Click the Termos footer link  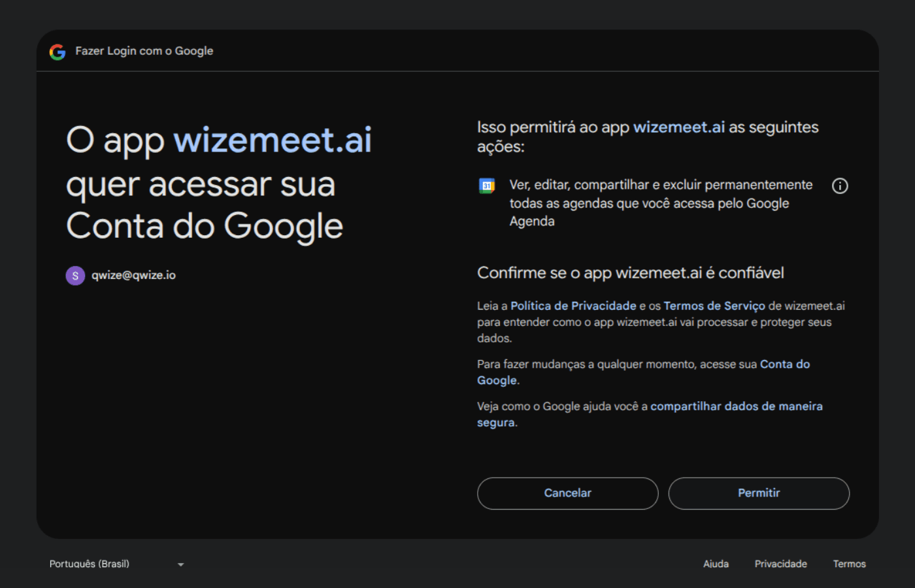(x=849, y=564)
